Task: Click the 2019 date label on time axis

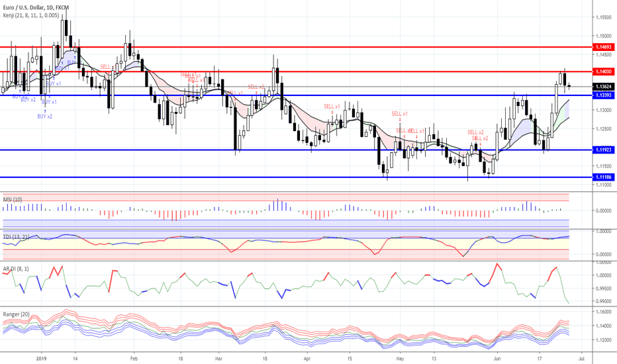Action: tap(41, 359)
